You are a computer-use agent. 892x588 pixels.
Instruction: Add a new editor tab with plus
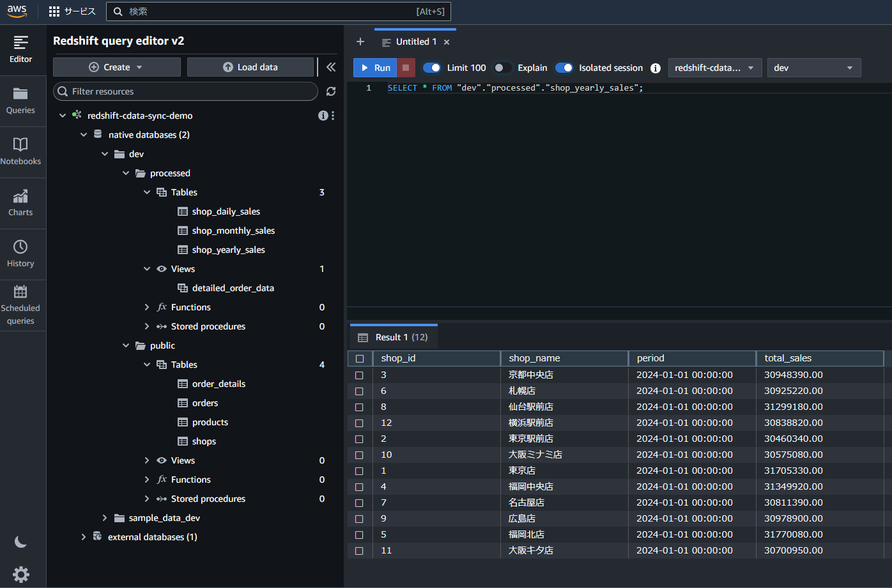[360, 41]
